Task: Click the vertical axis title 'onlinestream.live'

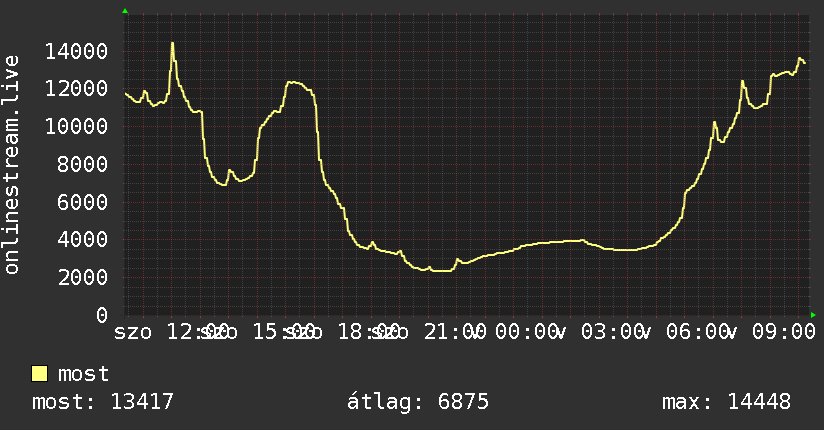Action: pos(11,165)
